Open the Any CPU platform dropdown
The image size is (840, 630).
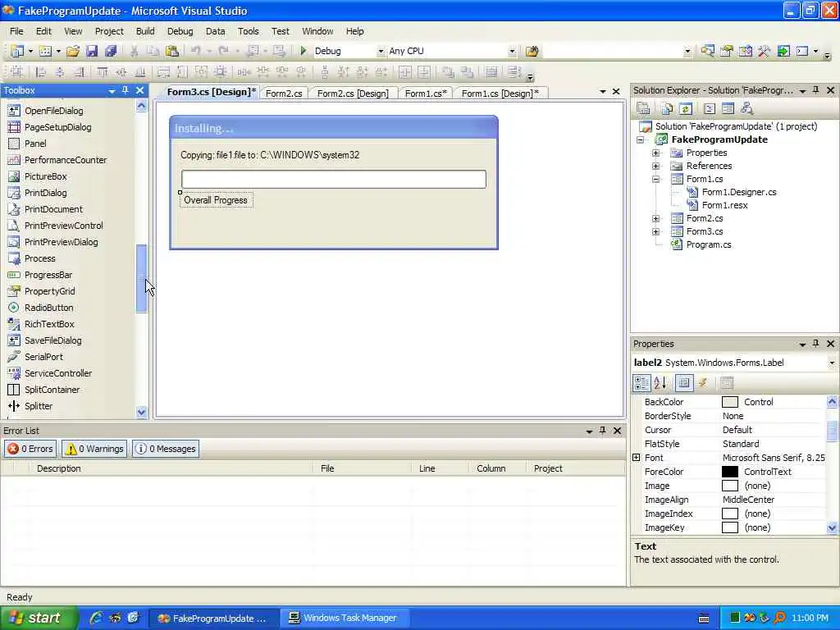[x=512, y=52]
